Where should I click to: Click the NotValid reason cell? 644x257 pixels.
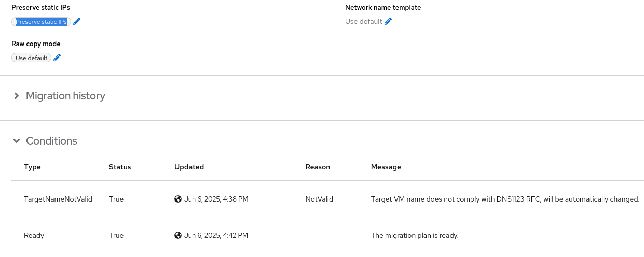click(x=319, y=199)
